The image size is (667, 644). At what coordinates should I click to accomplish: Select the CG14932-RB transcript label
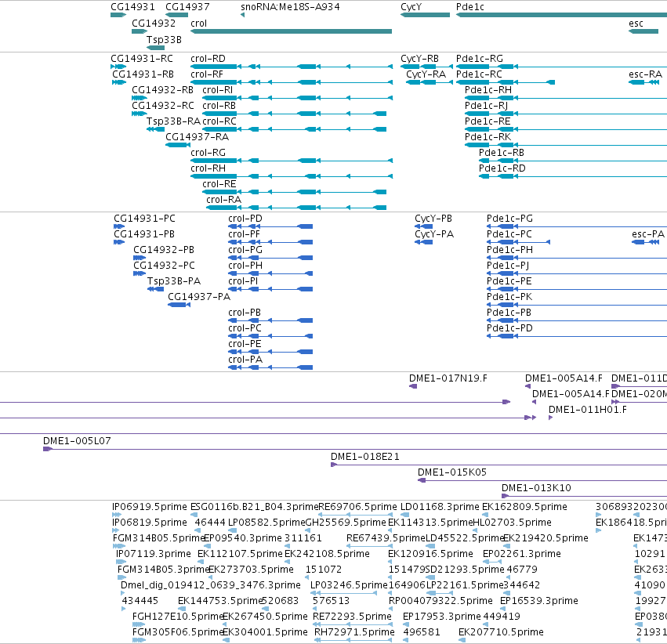pyautogui.click(x=162, y=90)
